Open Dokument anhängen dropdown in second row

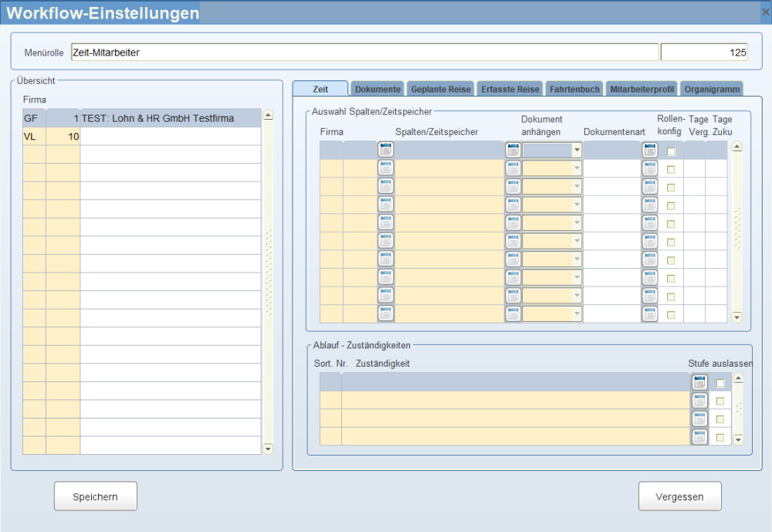(x=576, y=168)
